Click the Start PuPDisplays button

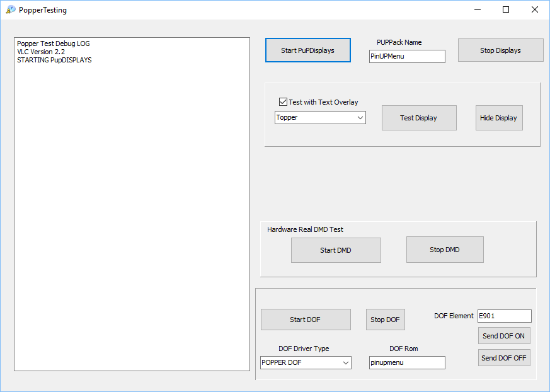(x=307, y=50)
